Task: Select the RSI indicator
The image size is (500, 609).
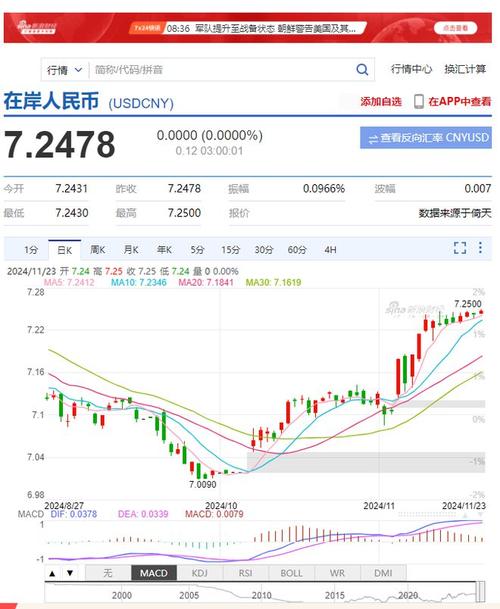Action: click(246, 573)
